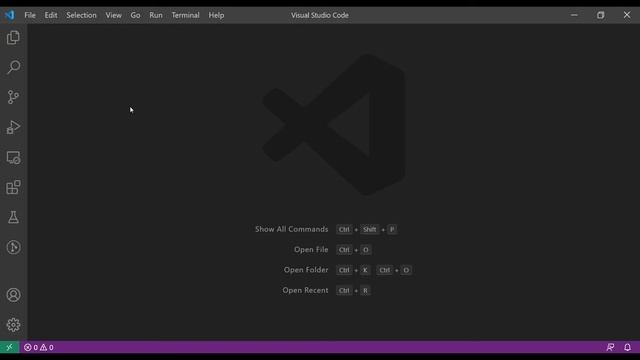Click the VS Code logo in title bar
Image resolution: width=640 pixels, height=360 pixels.
coord(10,15)
